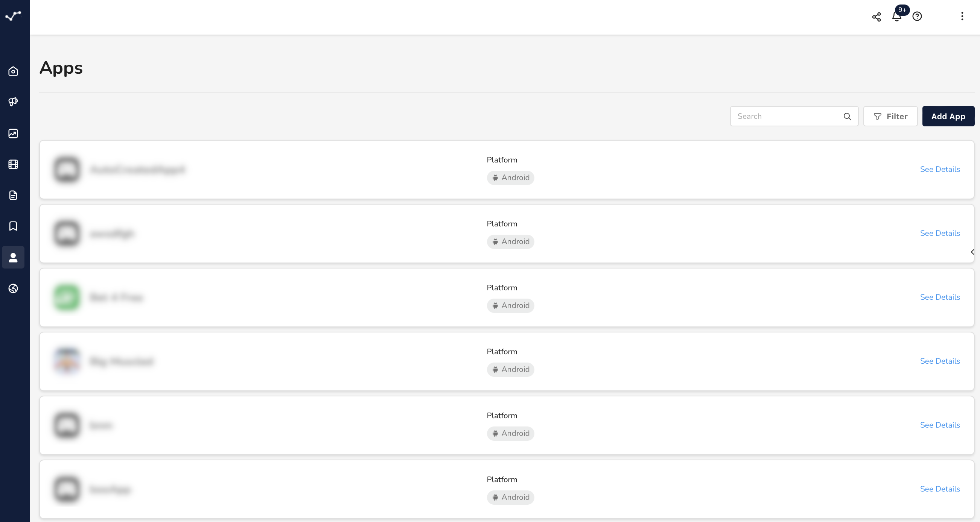980x522 pixels.
Task: Click See Details for green icon app
Action: tap(940, 297)
